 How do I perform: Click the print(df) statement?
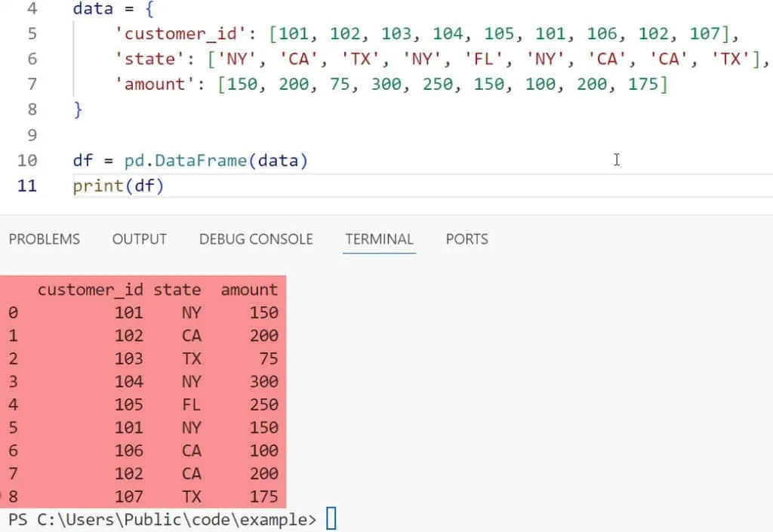[118, 186]
